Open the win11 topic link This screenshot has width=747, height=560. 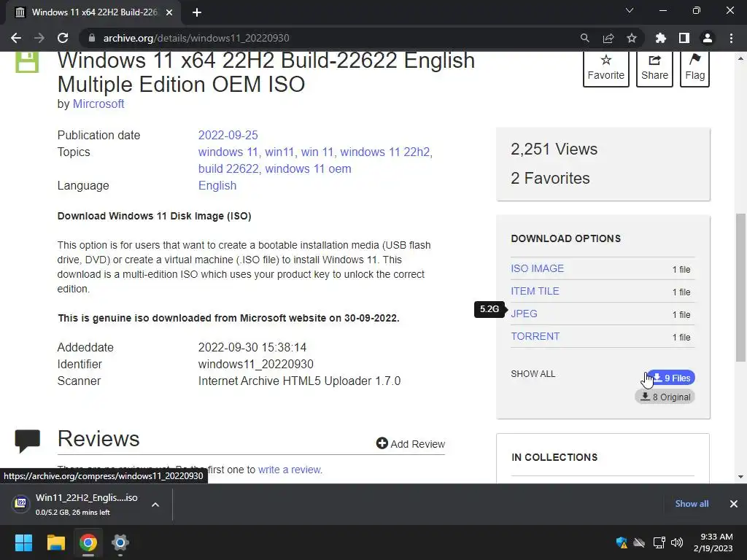tap(279, 152)
